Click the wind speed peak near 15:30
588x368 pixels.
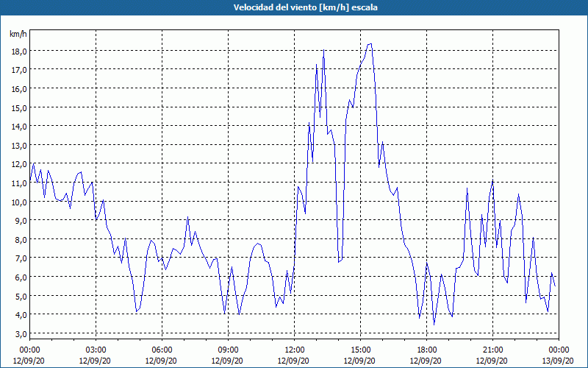coord(370,44)
